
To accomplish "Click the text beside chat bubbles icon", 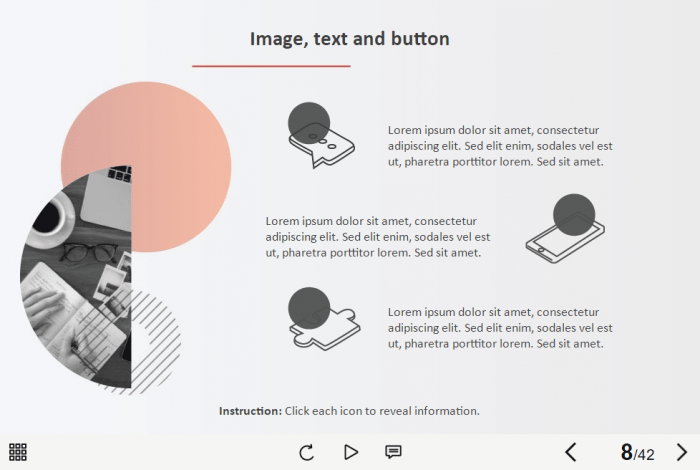I will (x=500, y=146).
